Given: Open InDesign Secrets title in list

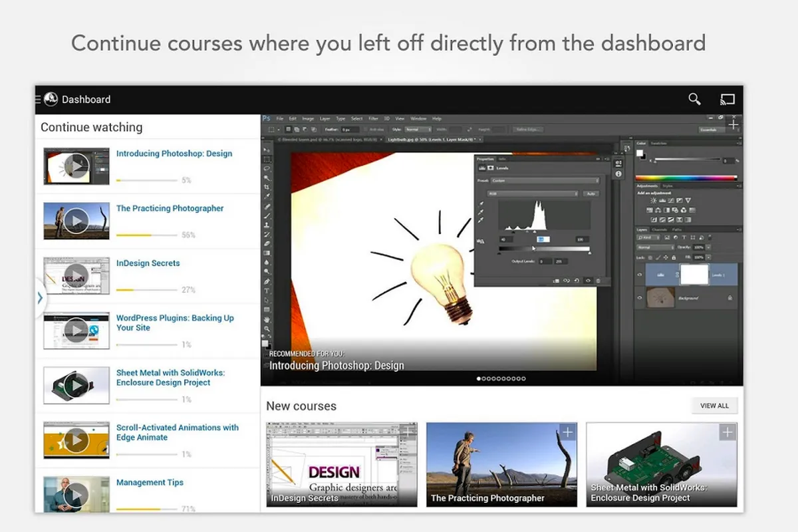Looking at the screenshot, I should (148, 263).
